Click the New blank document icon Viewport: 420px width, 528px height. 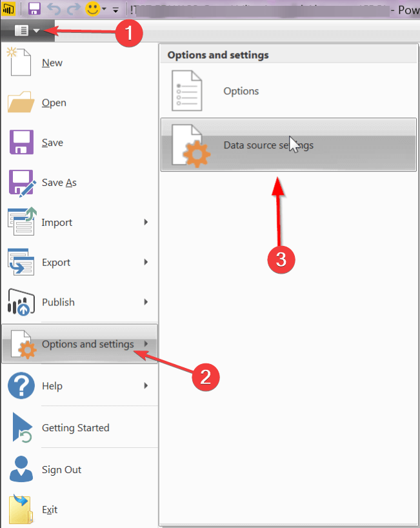(20, 62)
